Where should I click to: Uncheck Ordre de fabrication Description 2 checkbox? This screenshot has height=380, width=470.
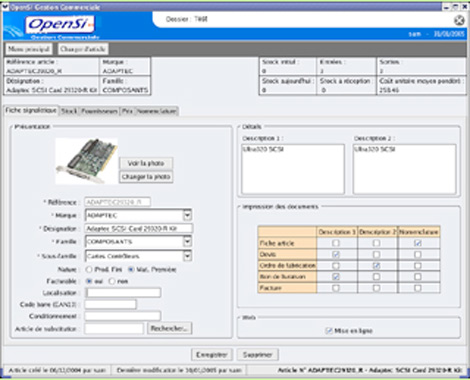pyautogui.click(x=377, y=266)
